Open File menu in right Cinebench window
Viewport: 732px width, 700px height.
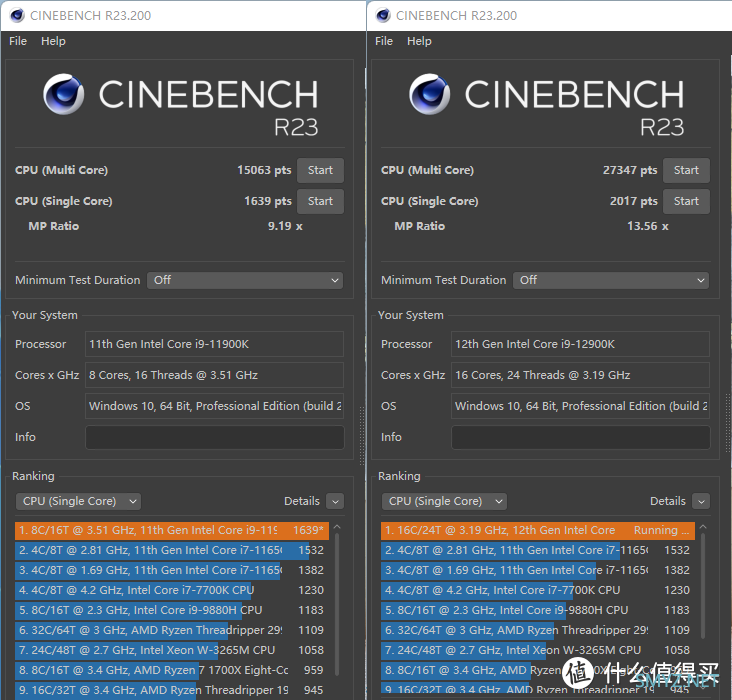tap(384, 41)
